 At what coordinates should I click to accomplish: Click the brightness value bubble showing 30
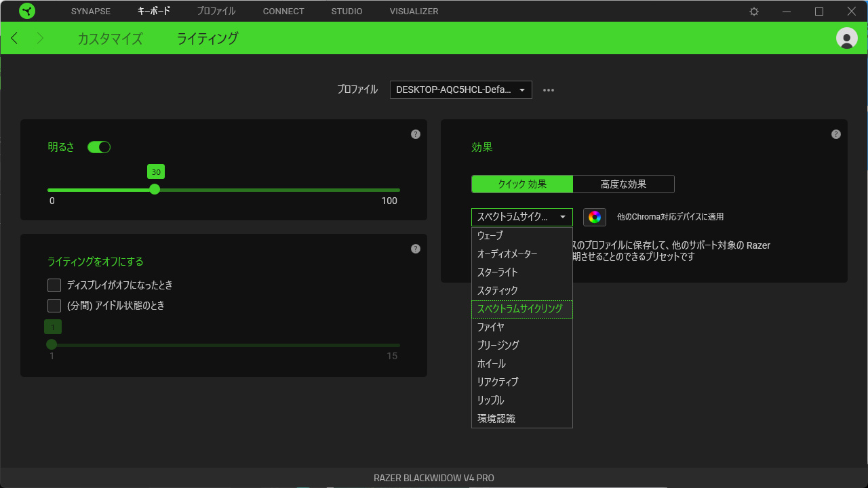[x=156, y=172]
